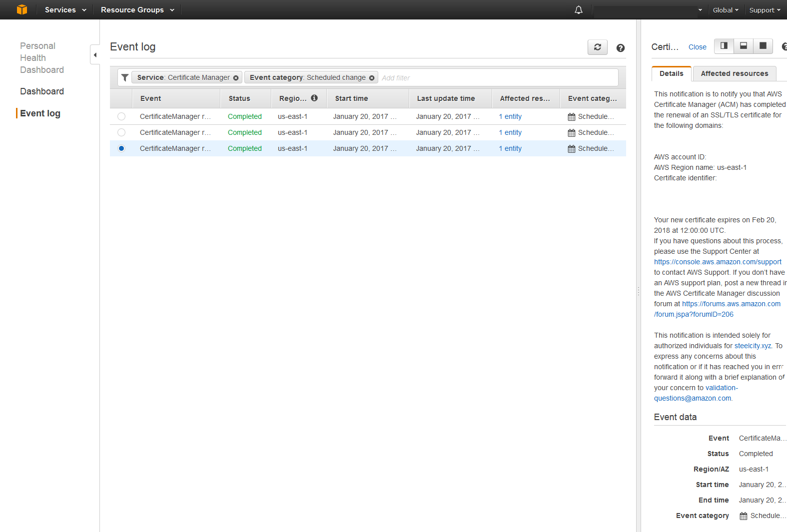787x532 pixels.
Task: Refresh the event log
Action: tap(598, 47)
